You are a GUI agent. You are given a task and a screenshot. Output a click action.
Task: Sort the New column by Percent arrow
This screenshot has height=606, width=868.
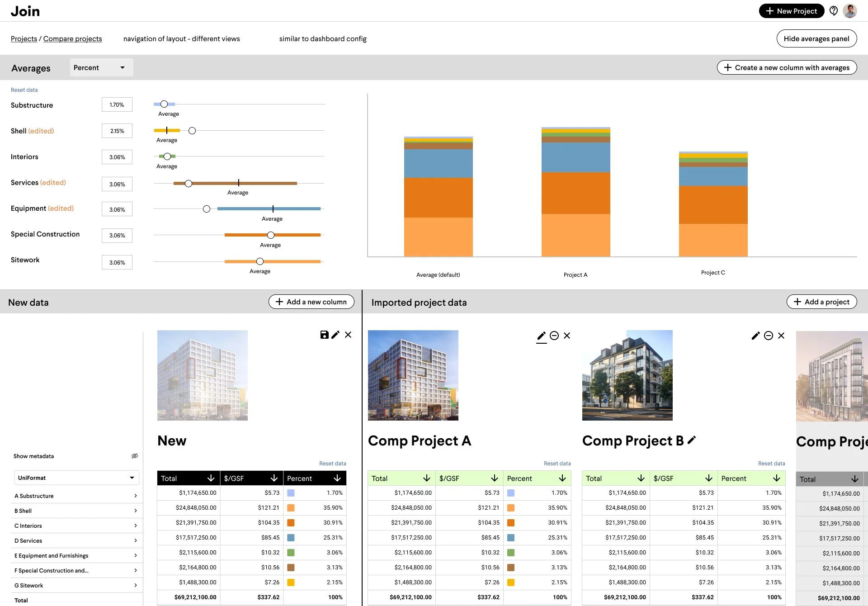click(337, 478)
